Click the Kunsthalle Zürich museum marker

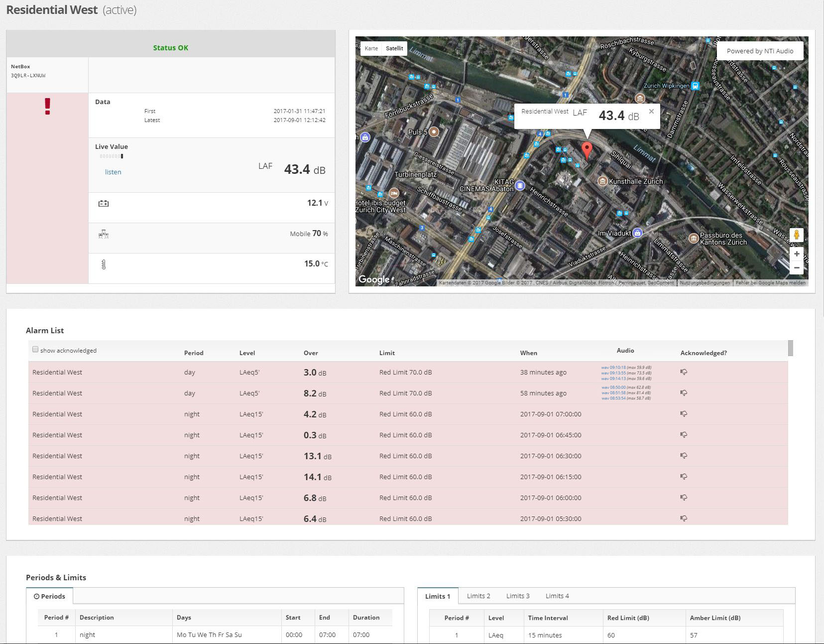coord(602,181)
